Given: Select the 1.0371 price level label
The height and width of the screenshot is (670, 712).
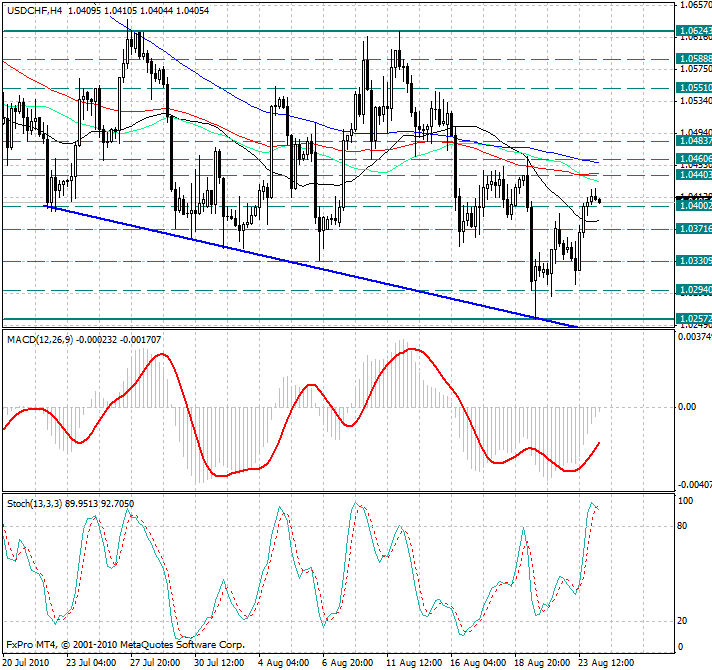Looking at the screenshot, I should point(693,229).
